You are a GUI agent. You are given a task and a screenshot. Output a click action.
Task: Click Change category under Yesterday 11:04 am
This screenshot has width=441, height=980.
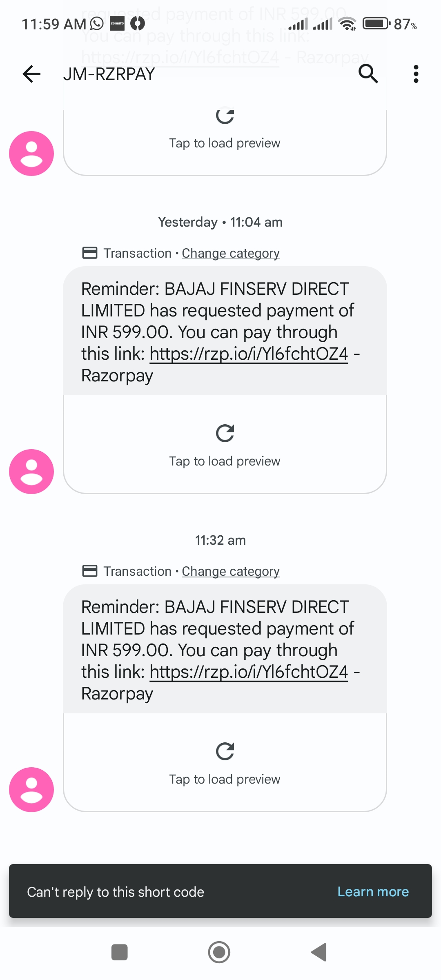tap(230, 253)
